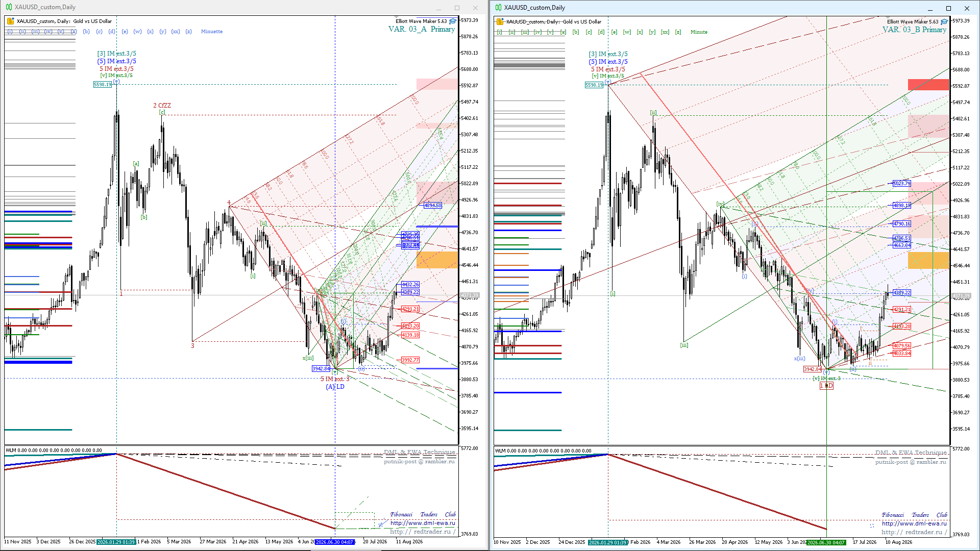The image size is (980, 551).
Task: Click the Minute wave degree label
Action: click(x=699, y=32)
